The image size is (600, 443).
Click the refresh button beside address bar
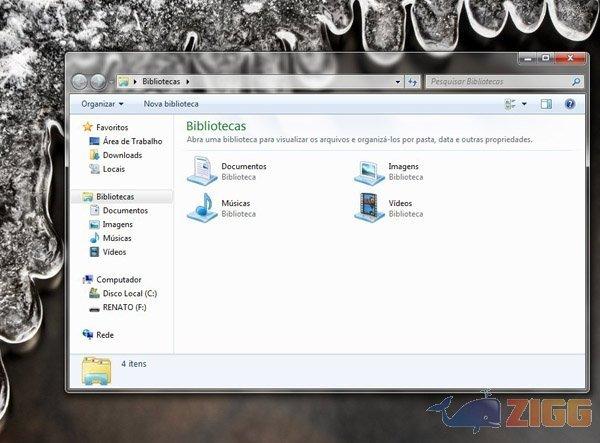click(x=412, y=81)
